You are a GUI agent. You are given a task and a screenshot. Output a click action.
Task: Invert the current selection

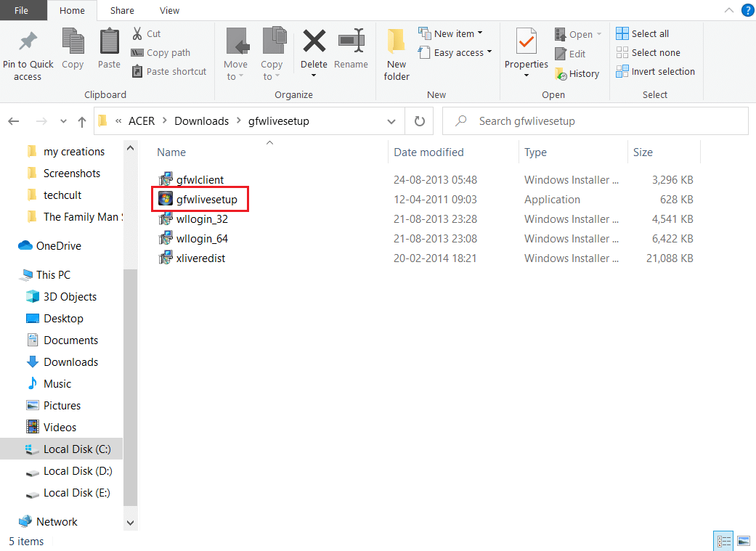tap(655, 71)
